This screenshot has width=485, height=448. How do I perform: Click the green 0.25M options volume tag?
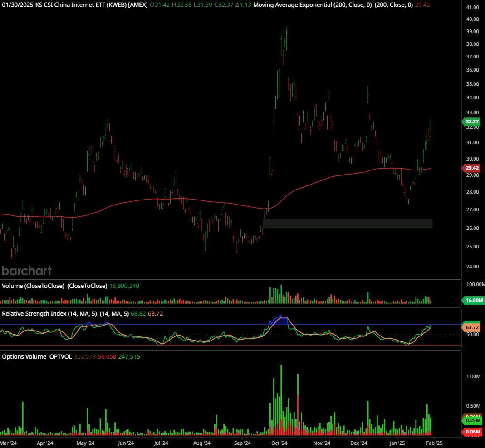[x=472, y=420]
